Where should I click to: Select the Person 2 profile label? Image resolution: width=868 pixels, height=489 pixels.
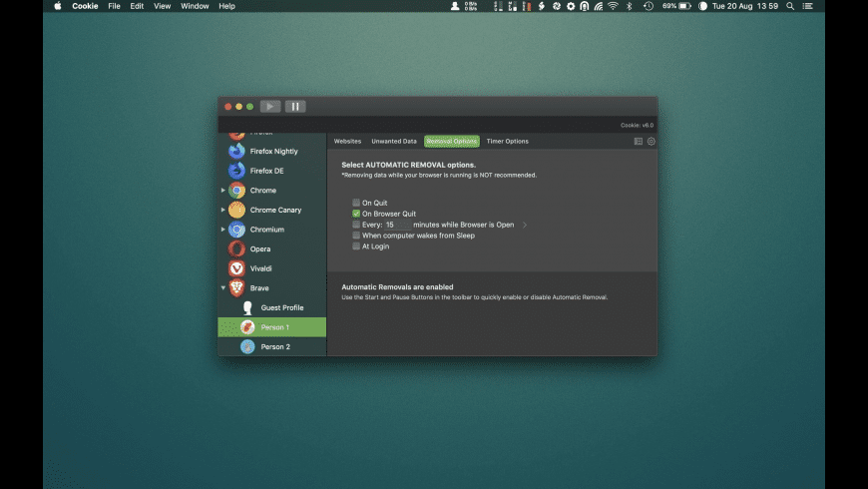pyautogui.click(x=275, y=346)
